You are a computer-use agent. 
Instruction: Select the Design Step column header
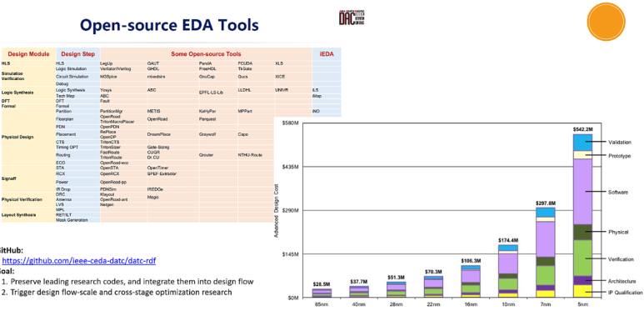[78, 54]
